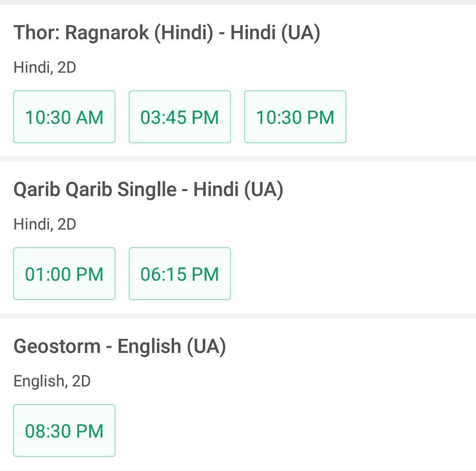Tap the English, 2D label under Geostorm
Screen dimensions: 476x471
[x=52, y=381]
